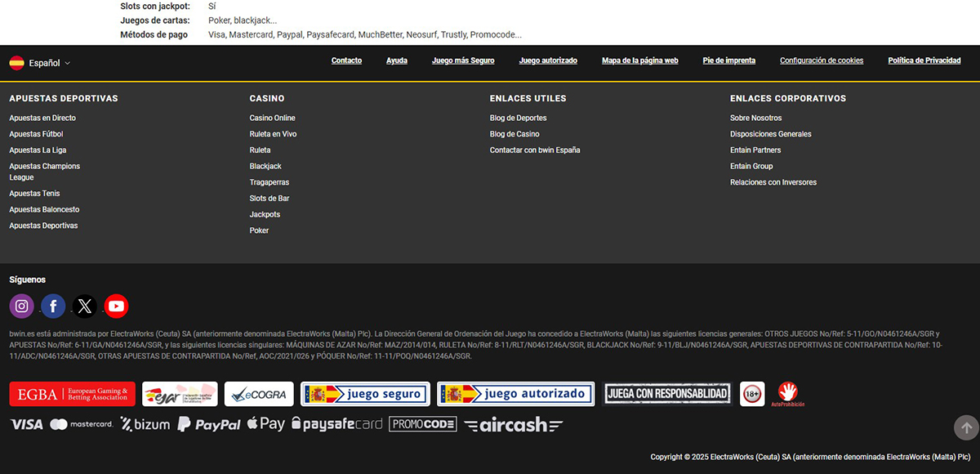Open the Contacto link

tap(346, 60)
